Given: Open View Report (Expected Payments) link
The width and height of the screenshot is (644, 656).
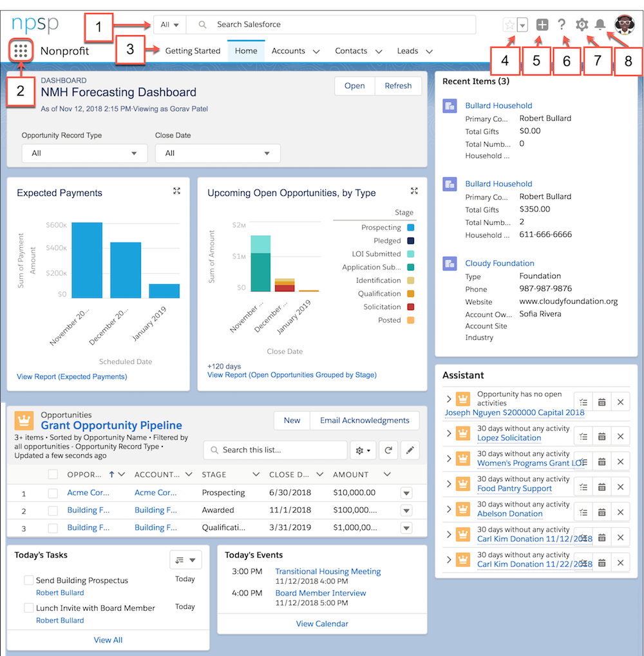Looking at the screenshot, I should point(72,376).
